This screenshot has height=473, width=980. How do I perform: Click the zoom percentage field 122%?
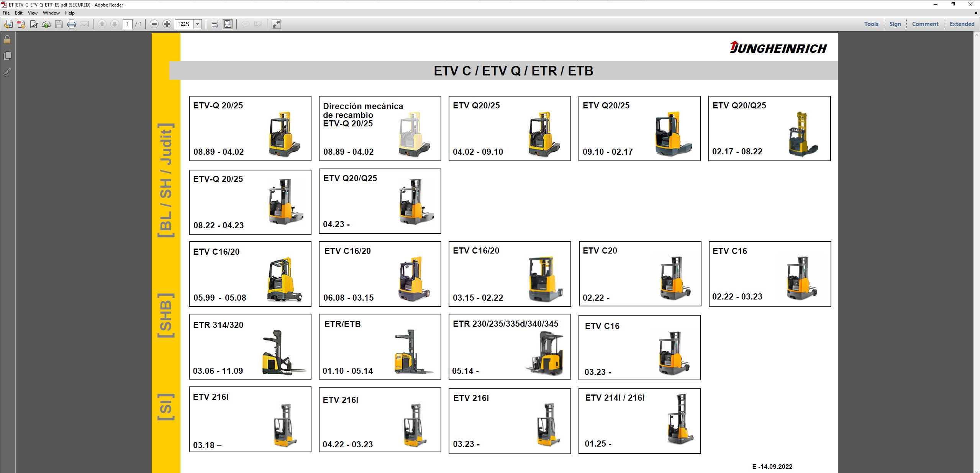(x=184, y=24)
